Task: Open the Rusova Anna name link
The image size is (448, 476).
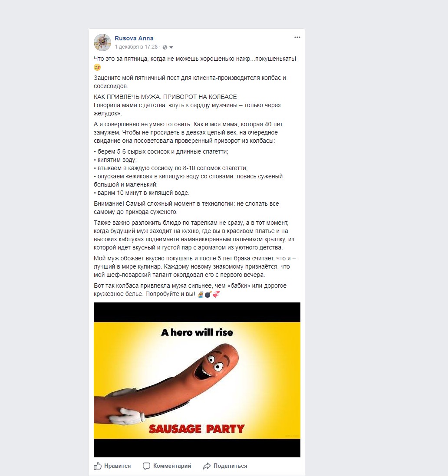Action: tap(134, 38)
